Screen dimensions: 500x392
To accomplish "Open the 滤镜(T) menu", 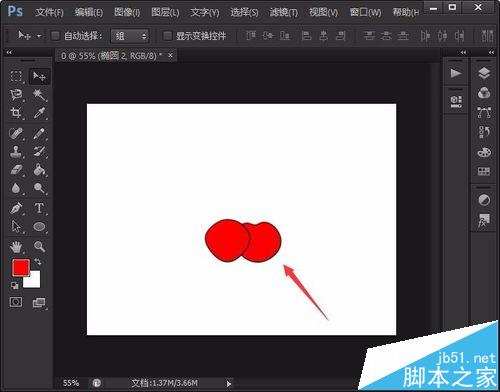I will click(284, 13).
